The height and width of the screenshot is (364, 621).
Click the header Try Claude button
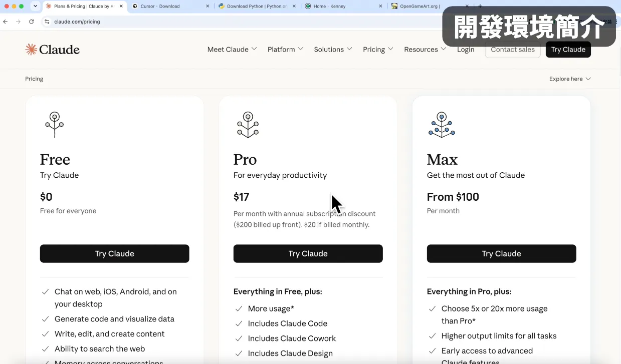click(x=568, y=49)
